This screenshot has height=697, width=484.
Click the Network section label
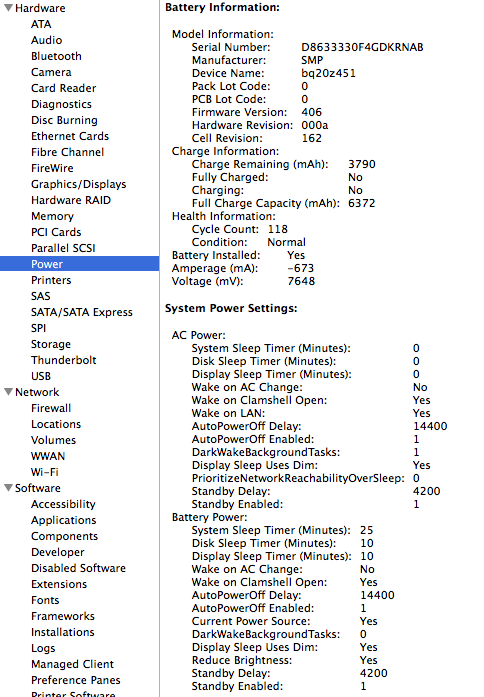37,392
